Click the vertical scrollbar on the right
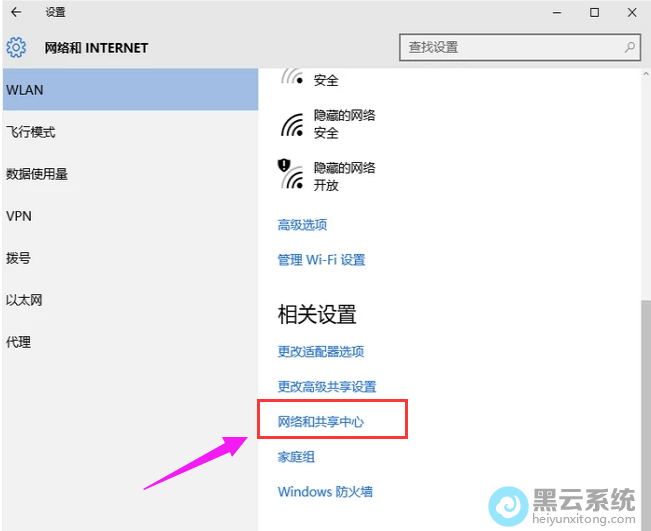This screenshot has height=531, width=651. pyautogui.click(x=645, y=400)
